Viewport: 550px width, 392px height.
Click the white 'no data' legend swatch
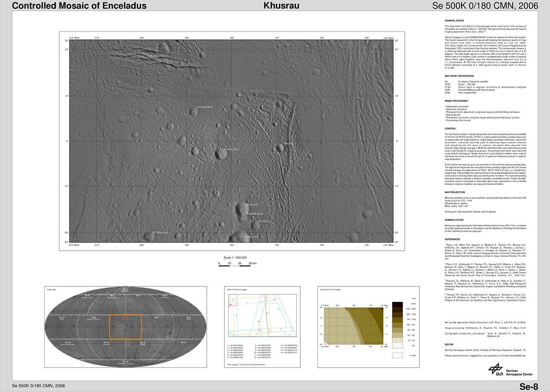point(397,355)
